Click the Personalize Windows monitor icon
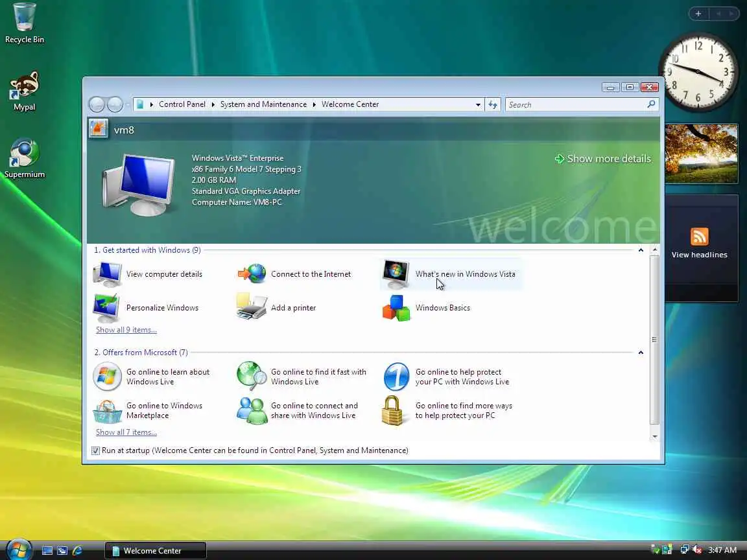 click(x=107, y=308)
